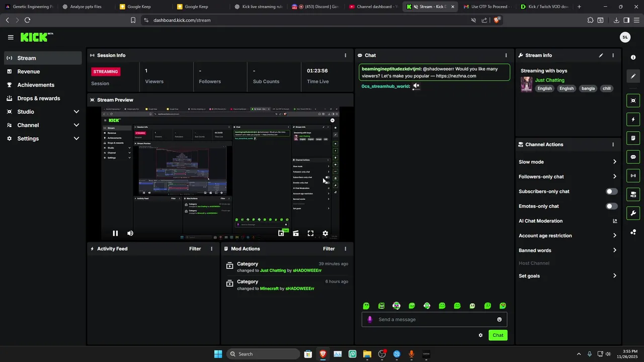Open the user profile avatar
Image resolution: width=644 pixels, height=362 pixels.
(625, 37)
